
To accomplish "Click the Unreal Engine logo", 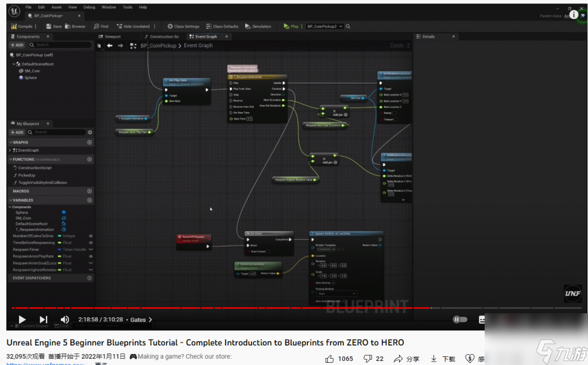I will (x=14, y=11).
